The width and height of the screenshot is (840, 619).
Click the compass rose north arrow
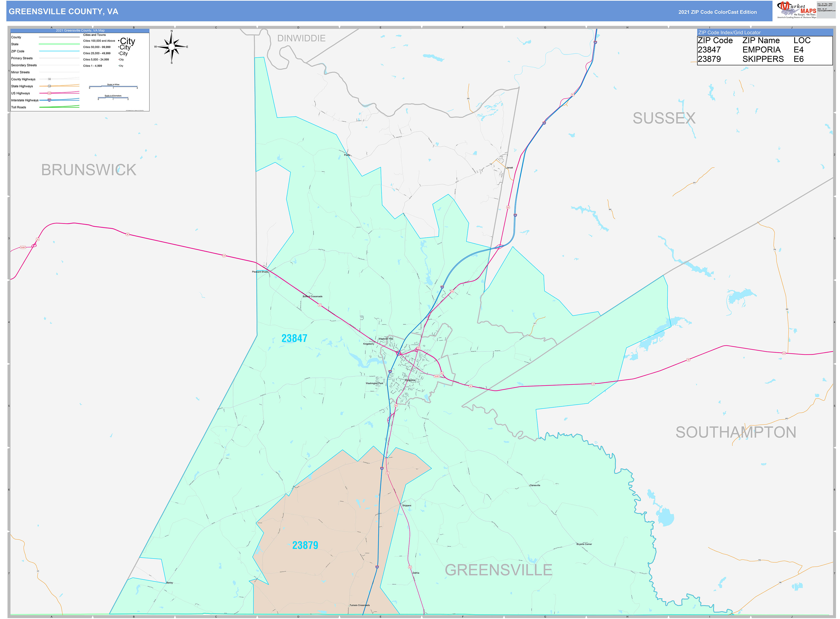pos(172,36)
